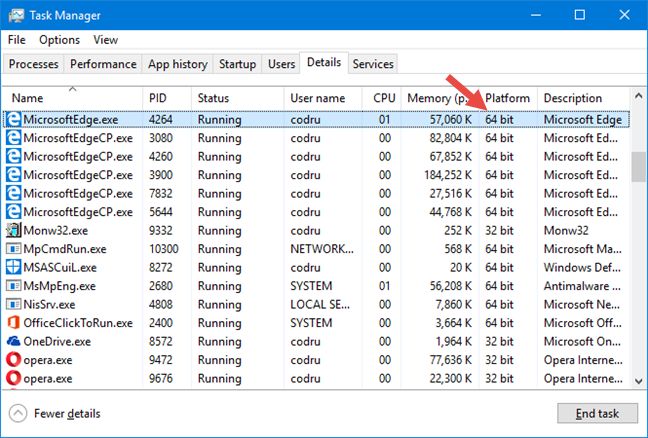Switch to the Users tab
The width and height of the screenshot is (648, 438).
coord(281,64)
